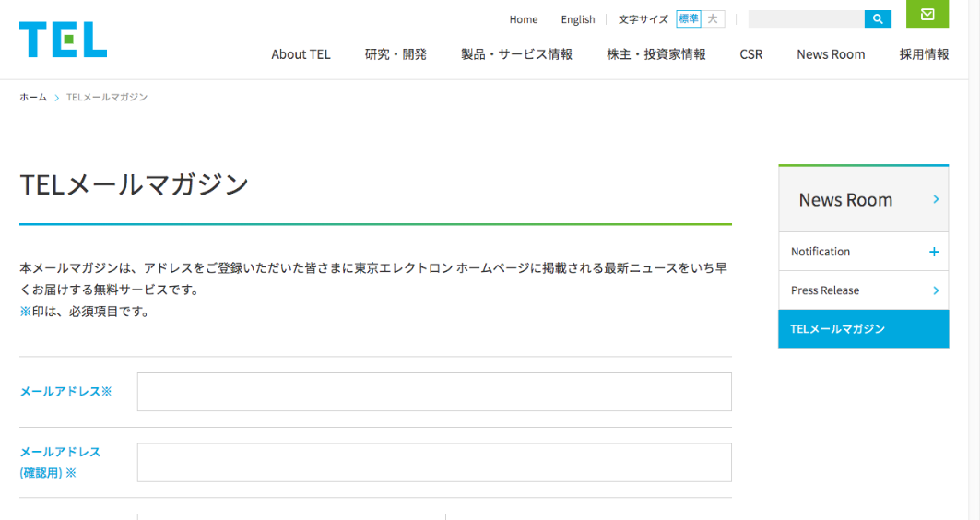Expand Notification with the plus icon
Screen dimensions: 980x520
[x=934, y=252]
